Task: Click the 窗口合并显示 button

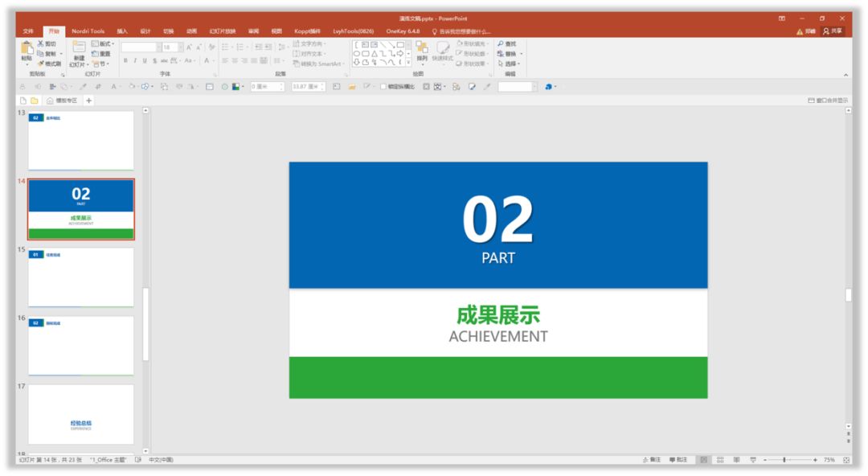Action: [828, 101]
